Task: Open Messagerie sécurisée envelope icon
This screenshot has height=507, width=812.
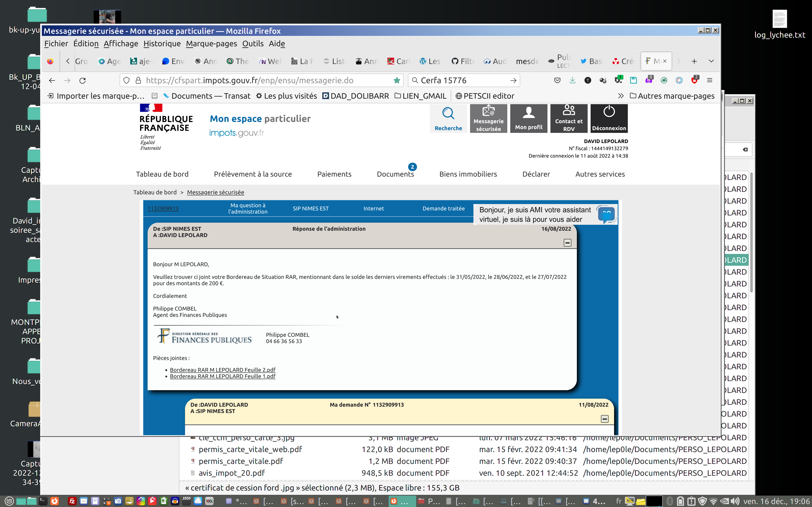Action: click(488, 111)
